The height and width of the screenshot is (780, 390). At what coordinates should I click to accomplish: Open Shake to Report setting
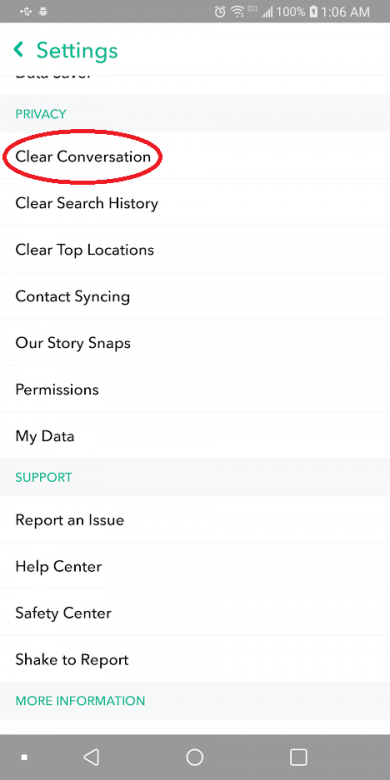195,660
